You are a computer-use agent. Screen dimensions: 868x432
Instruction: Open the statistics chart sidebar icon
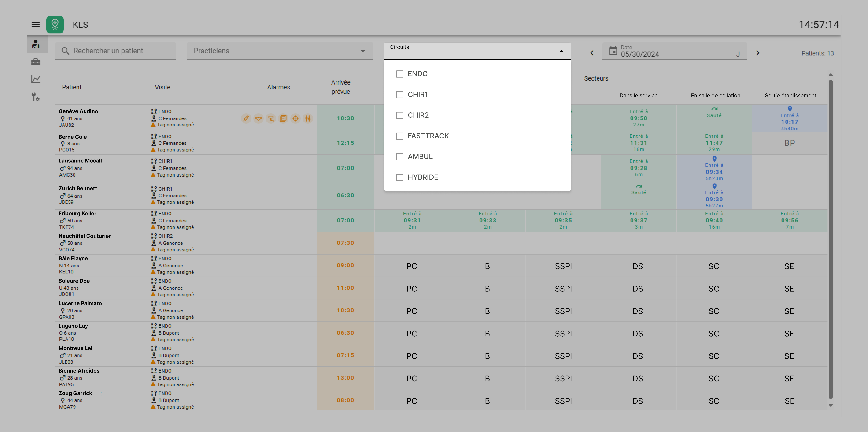click(36, 79)
